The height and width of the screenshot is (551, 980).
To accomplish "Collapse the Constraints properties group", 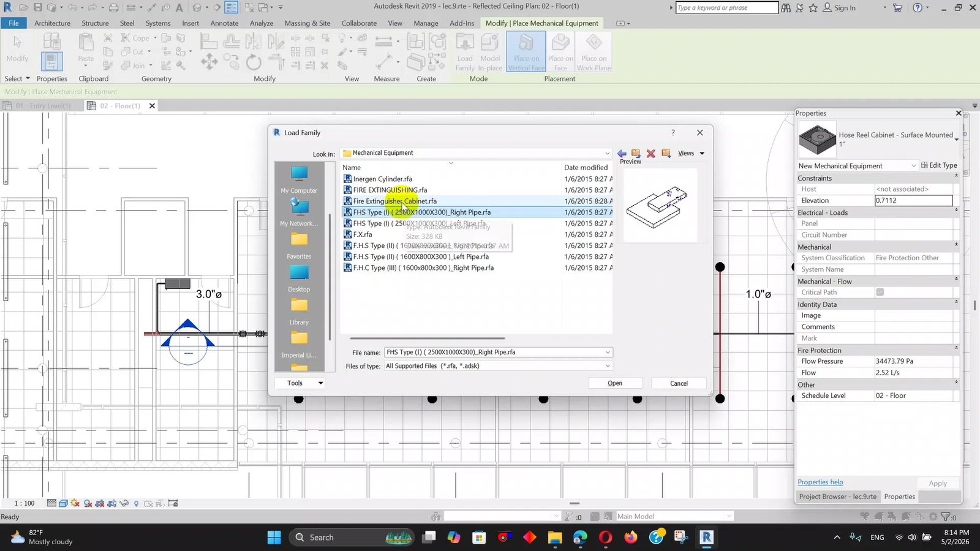I will pos(956,176).
